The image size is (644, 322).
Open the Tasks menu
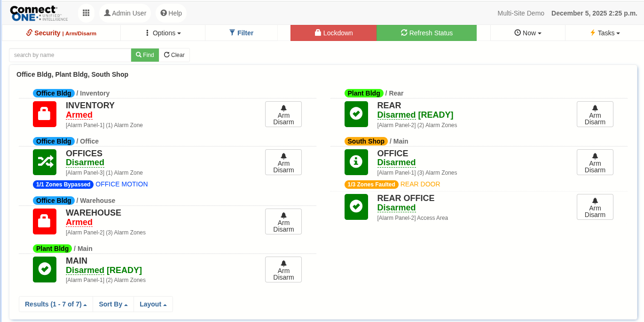click(605, 33)
